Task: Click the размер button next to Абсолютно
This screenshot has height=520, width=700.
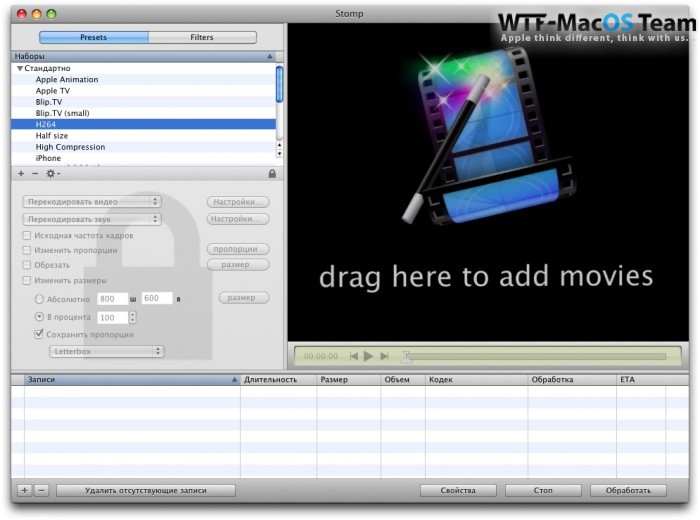Action: pyautogui.click(x=244, y=298)
